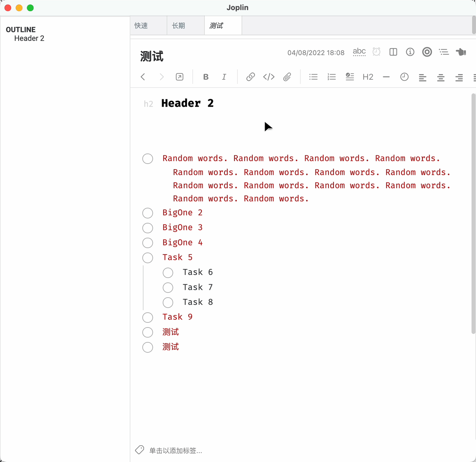Attach a file with the paperclip icon
The image size is (476, 462).
pyautogui.click(x=287, y=77)
